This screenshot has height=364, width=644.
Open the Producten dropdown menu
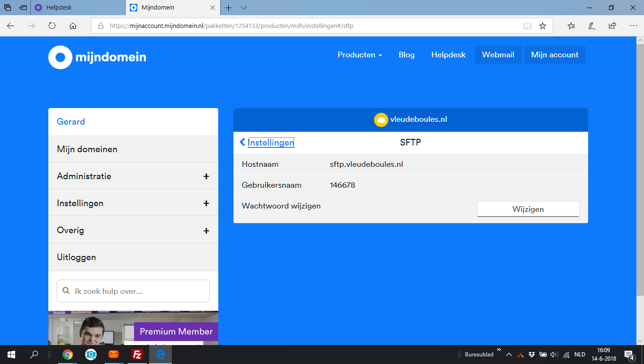pos(359,55)
